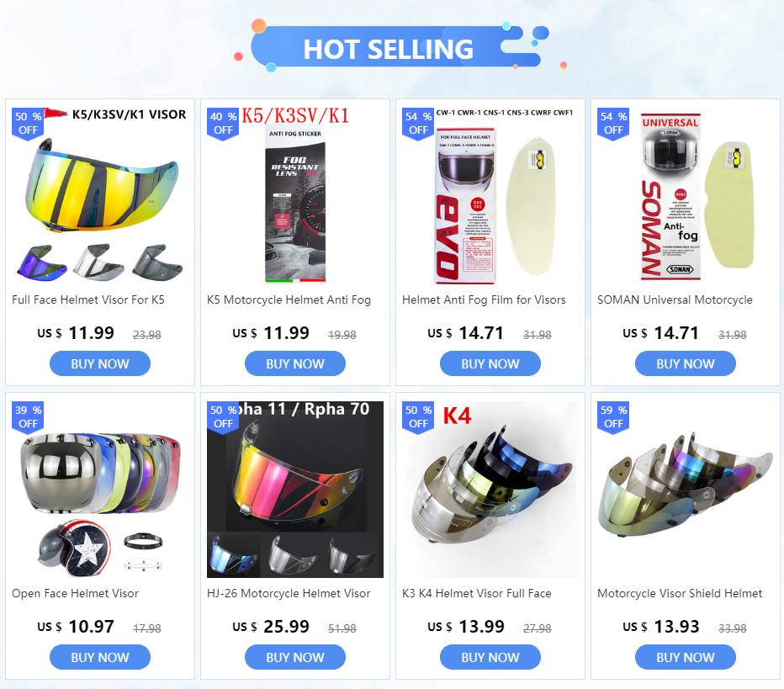The height and width of the screenshot is (689, 784).
Task: Click Buy Now for Motorcycle Visor Shield Helmet
Action: [685, 657]
